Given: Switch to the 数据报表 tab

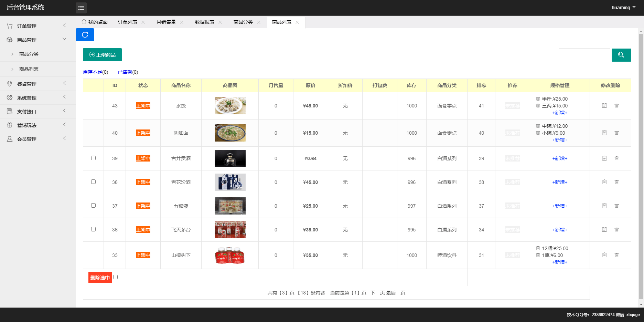Looking at the screenshot, I should click(205, 22).
